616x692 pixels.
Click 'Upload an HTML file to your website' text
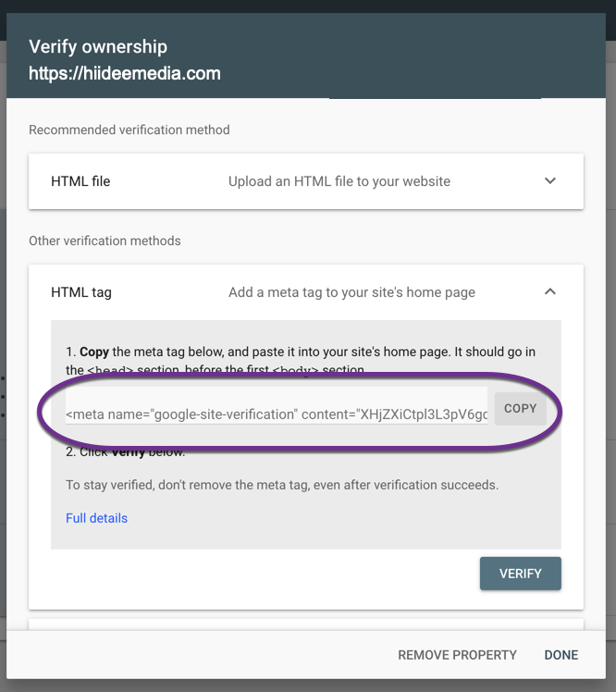(339, 181)
